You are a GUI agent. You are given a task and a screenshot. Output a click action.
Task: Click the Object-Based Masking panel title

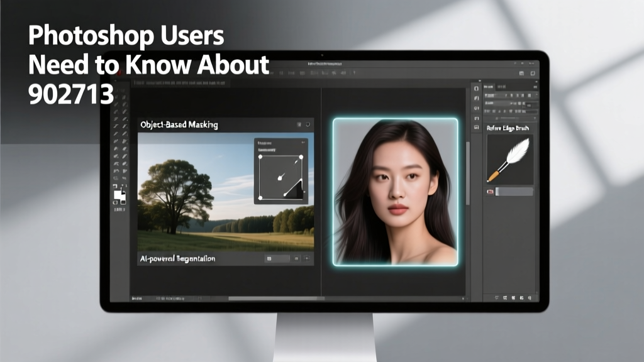179,125
